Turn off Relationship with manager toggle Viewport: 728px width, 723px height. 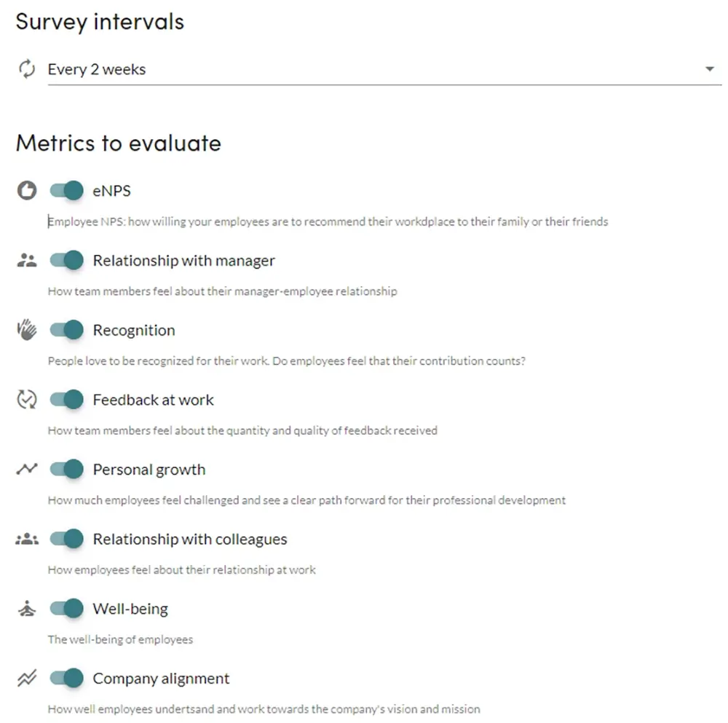coord(67,260)
